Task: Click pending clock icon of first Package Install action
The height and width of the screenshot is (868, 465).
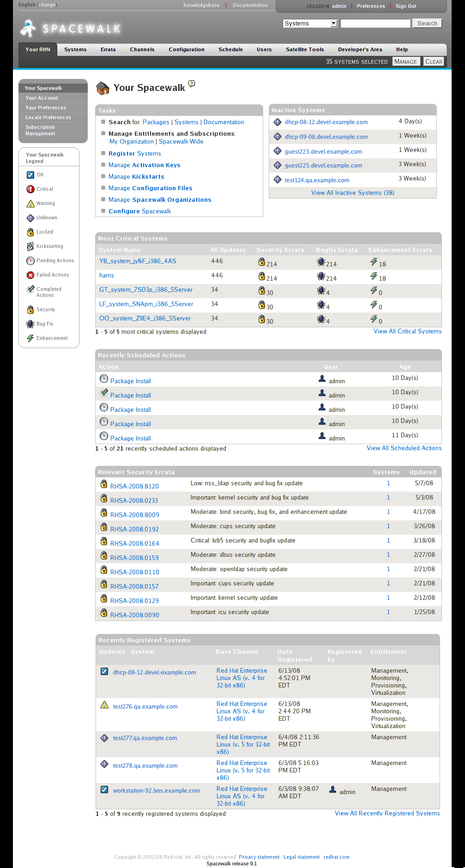Action: click(104, 379)
